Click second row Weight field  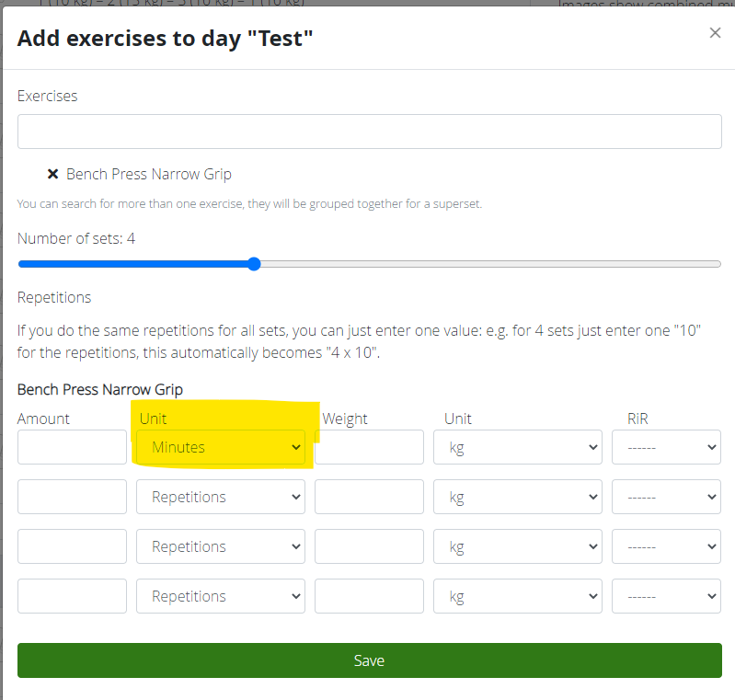[x=369, y=497]
